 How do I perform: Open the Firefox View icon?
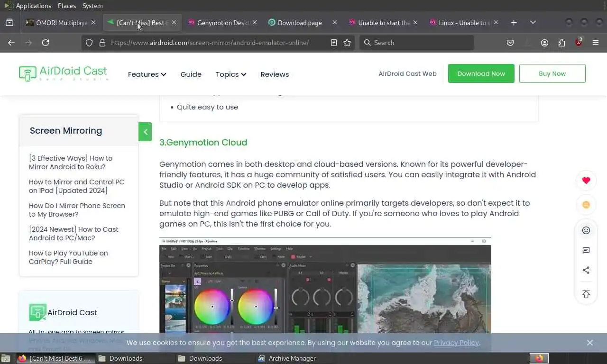click(x=9, y=23)
